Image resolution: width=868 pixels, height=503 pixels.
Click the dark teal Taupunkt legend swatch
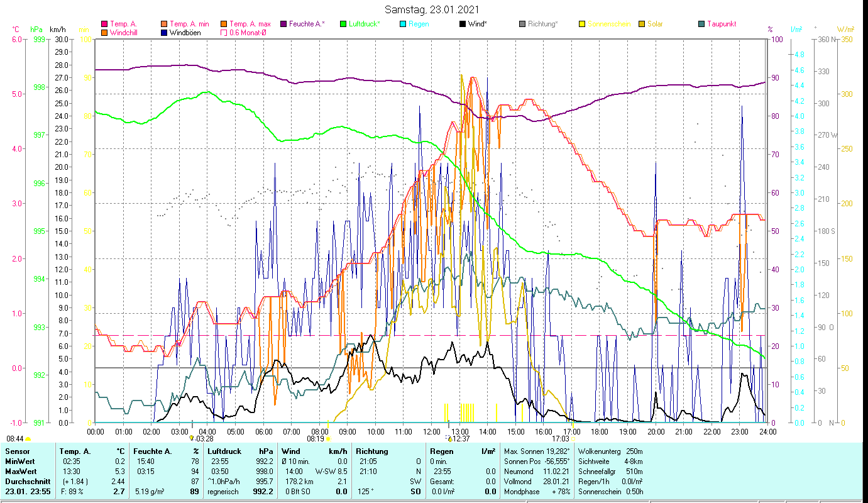pos(701,24)
